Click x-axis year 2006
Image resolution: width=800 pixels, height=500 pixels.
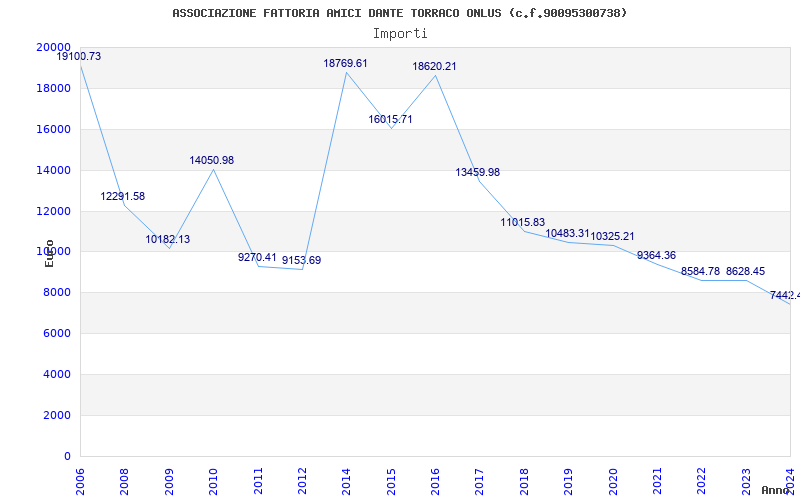pos(80,481)
